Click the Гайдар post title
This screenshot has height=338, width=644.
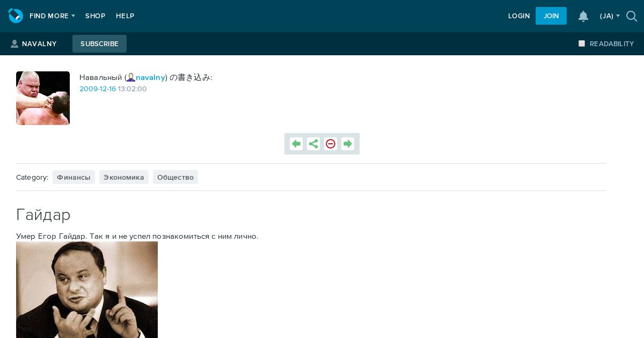[x=43, y=215]
